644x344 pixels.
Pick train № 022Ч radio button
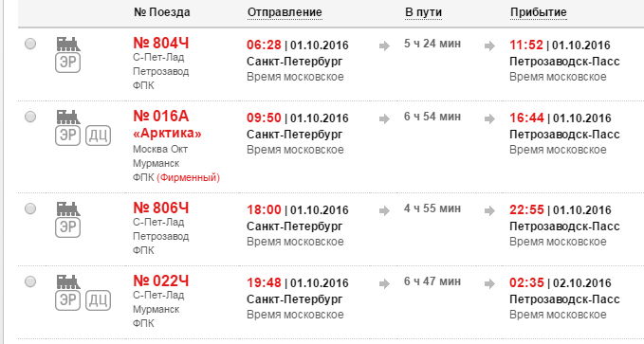click(30, 281)
